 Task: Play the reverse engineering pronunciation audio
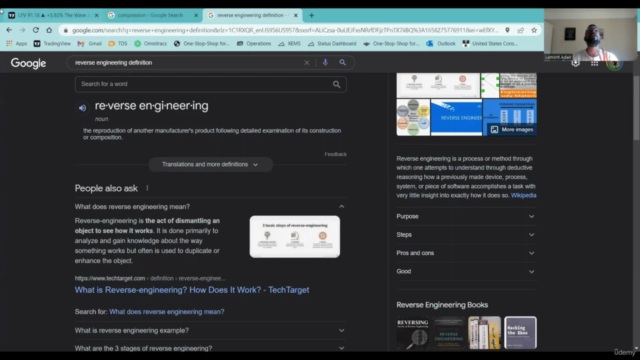point(82,108)
